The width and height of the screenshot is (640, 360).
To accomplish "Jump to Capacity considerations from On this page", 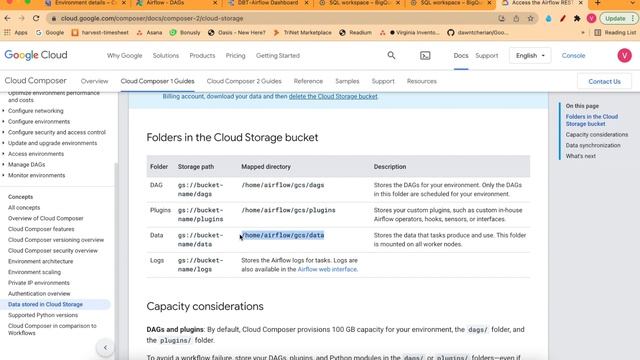I will click(597, 135).
